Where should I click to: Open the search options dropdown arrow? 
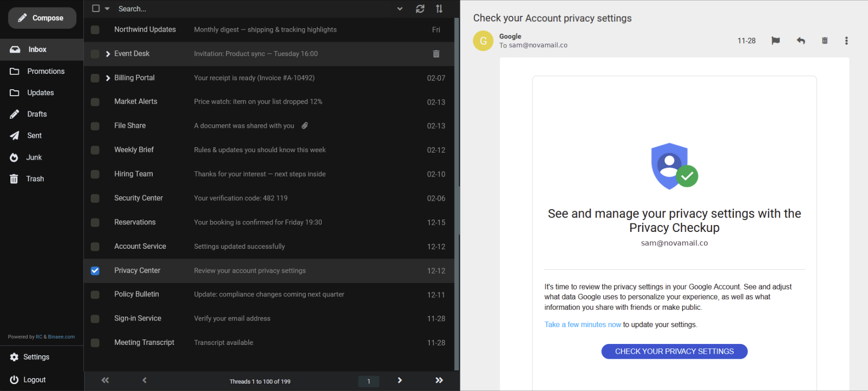(x=400, y=9)
